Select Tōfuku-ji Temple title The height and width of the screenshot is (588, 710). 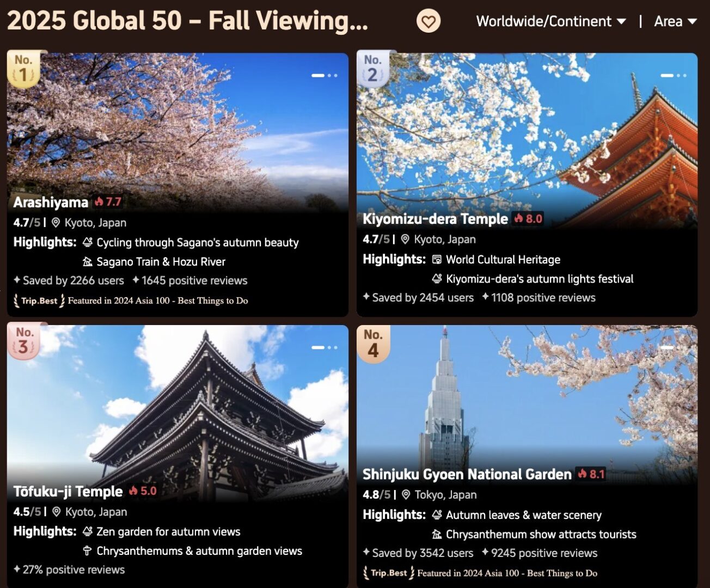point(68,491)
